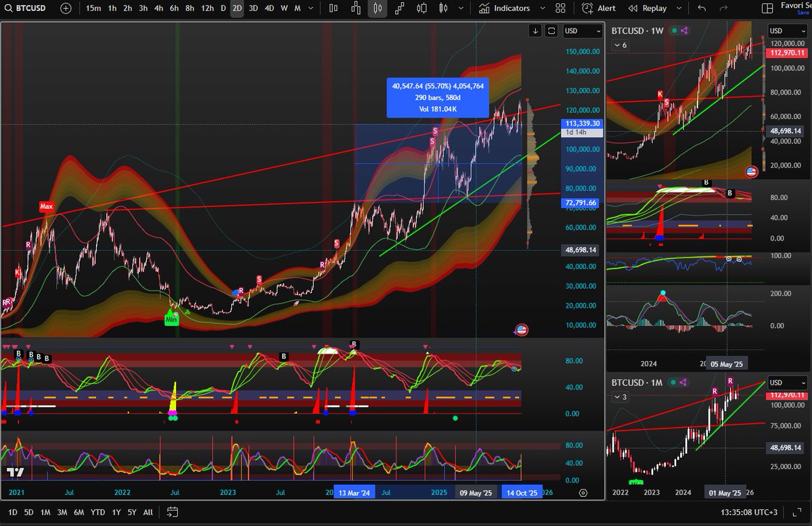Viewport: 812px width, 526px height.
Task: Switch to the 3D timeframe
Action: pos(253,8)
